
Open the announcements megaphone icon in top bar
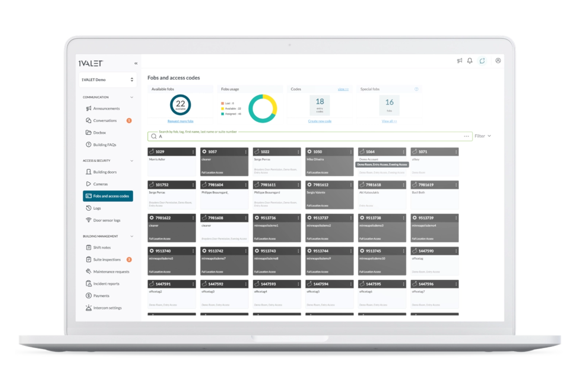point(459,61)
